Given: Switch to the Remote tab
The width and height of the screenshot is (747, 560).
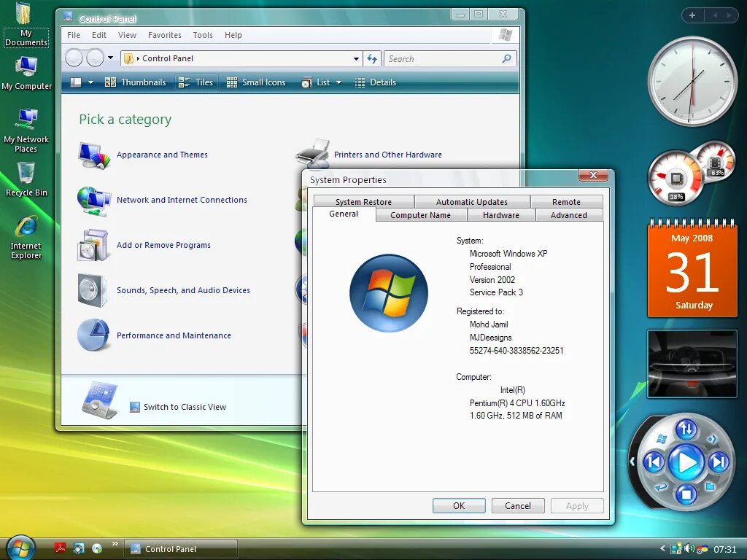Looking at the screenshot, I should coord(566,202).
